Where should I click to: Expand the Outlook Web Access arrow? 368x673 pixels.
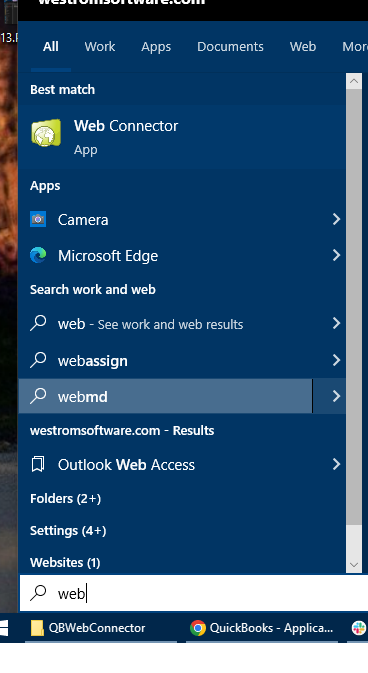(336, 464)
